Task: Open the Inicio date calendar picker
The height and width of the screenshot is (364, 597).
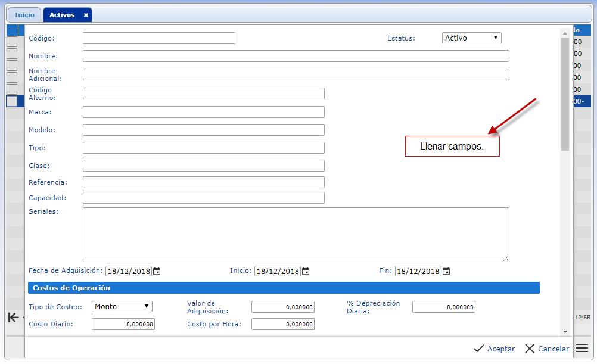Action: (x=306, y=271)
